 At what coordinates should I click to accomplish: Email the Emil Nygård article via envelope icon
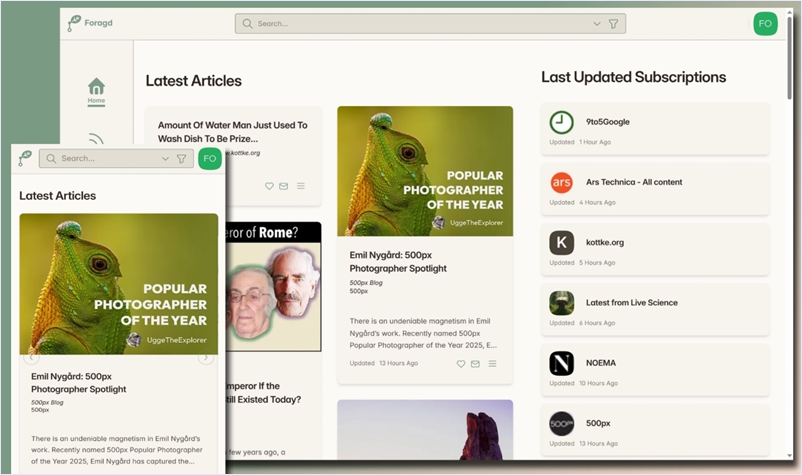pyautogui.click(x=475, y=364)
